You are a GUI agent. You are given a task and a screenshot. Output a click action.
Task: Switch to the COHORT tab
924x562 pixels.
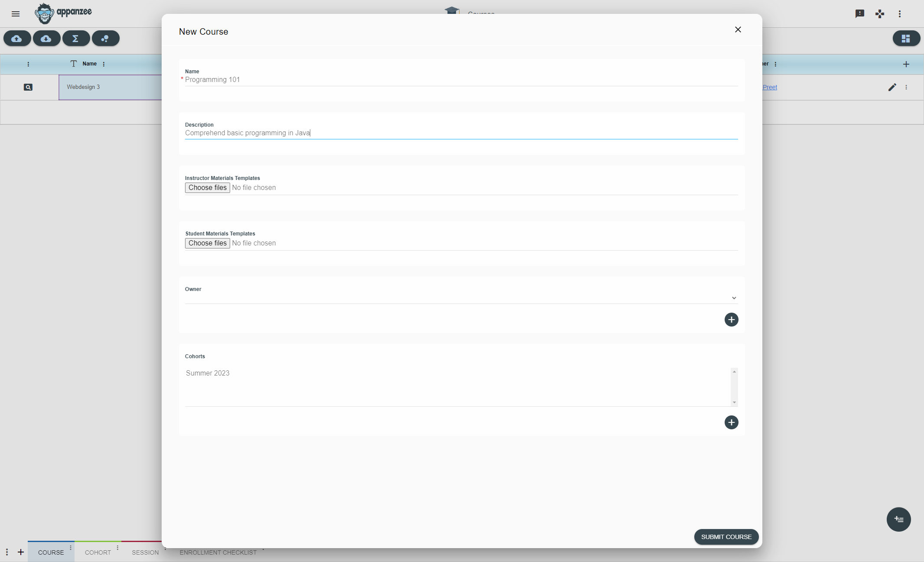(98, 552)
